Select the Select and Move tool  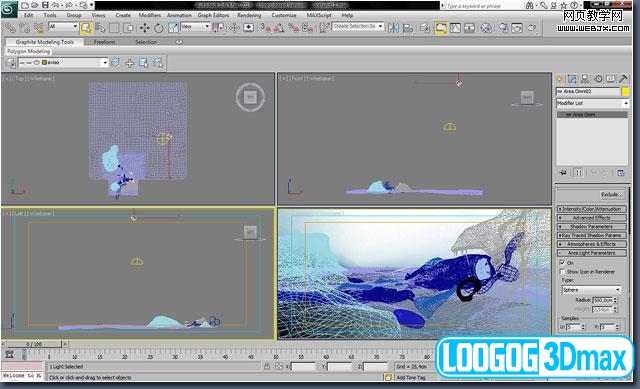pyautogui.click(x=144, y=28)
